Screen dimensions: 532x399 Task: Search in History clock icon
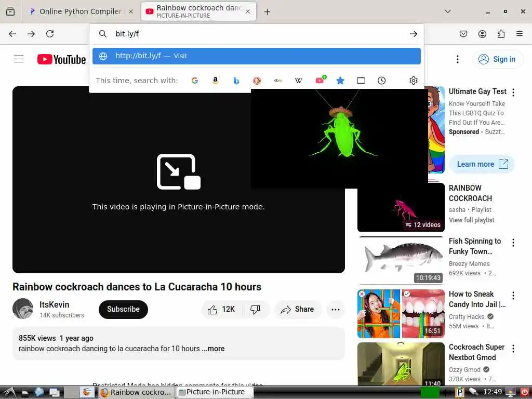(382, 81)
